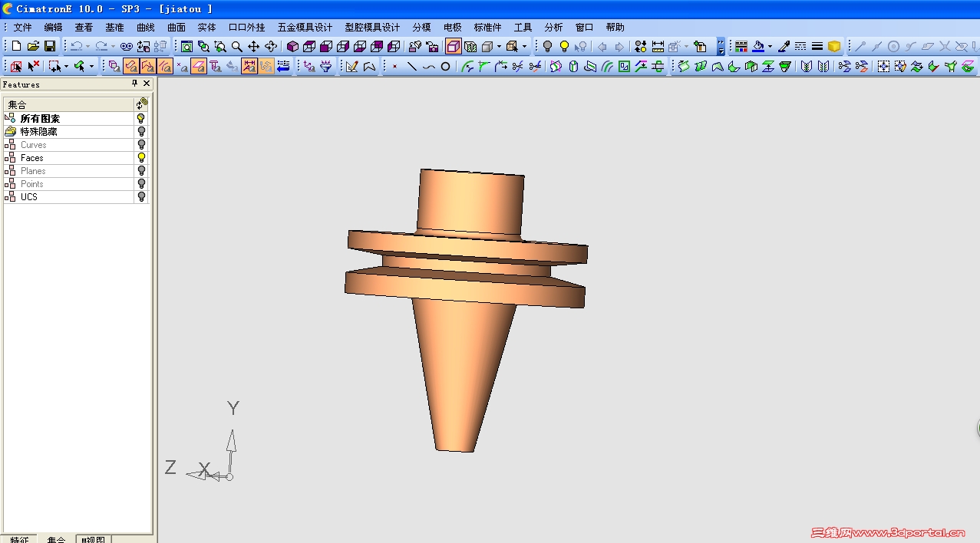Open the 分析 menu

click(x=553, y=27)
